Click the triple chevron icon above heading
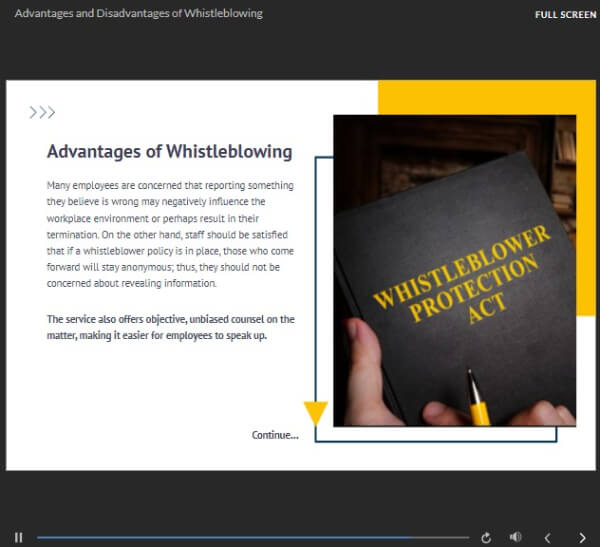 (42, 112)
